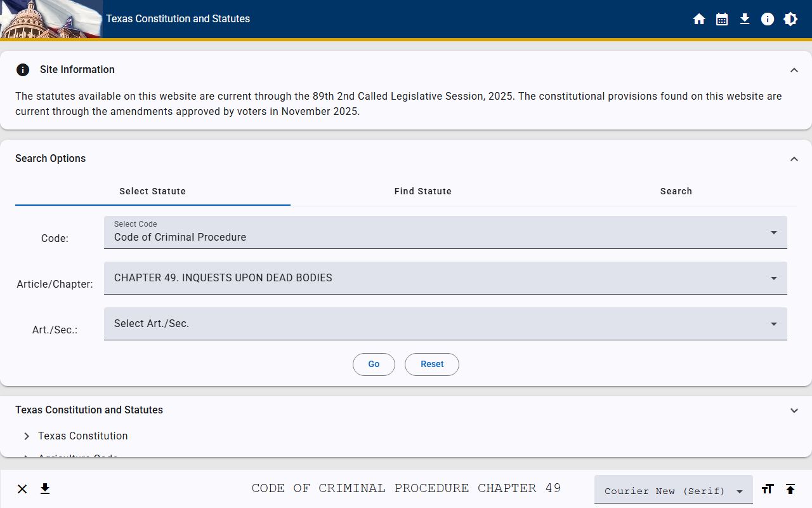Viewport: 812px width, 508px height.
Task: Switch to the Select Statute tab
Action: pyautogui.click(x=153, y=191)
